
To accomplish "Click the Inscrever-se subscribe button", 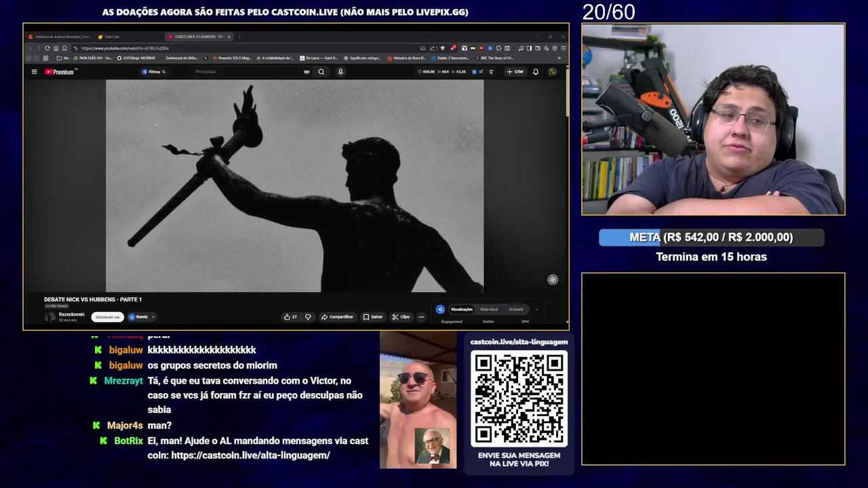I will pos(107,317).
